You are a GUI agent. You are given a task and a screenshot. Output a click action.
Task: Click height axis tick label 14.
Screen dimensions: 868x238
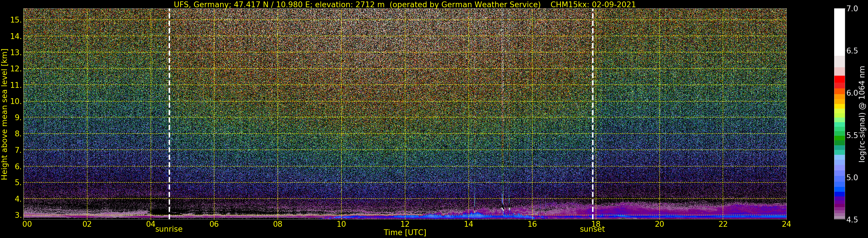tap(16, 36)
